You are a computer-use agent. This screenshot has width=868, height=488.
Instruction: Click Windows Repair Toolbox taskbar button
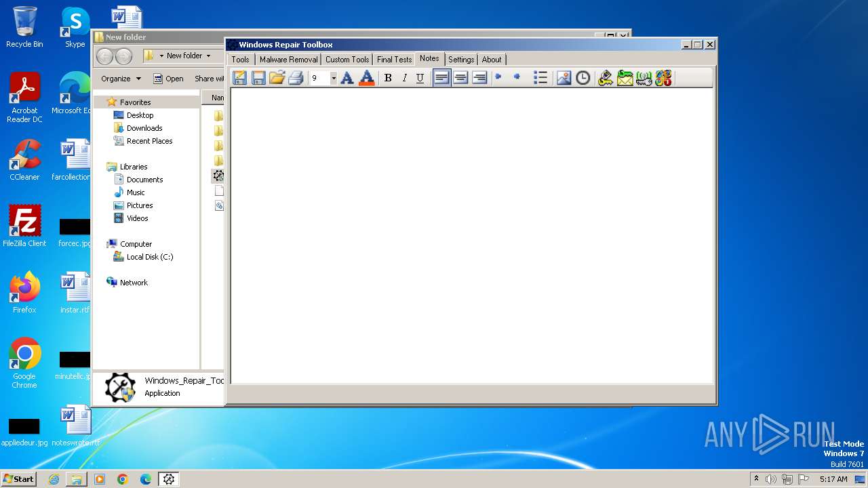point(169,479)
